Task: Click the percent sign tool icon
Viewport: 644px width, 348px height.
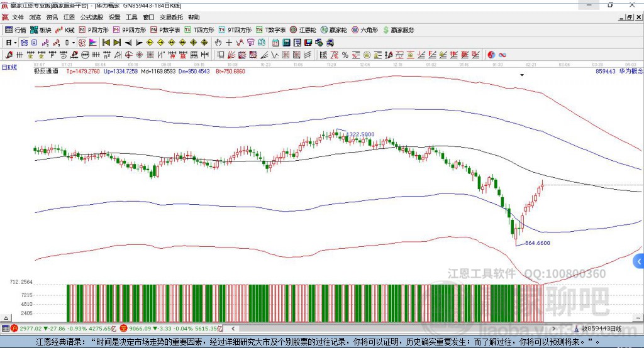Action: coord(345,55)
